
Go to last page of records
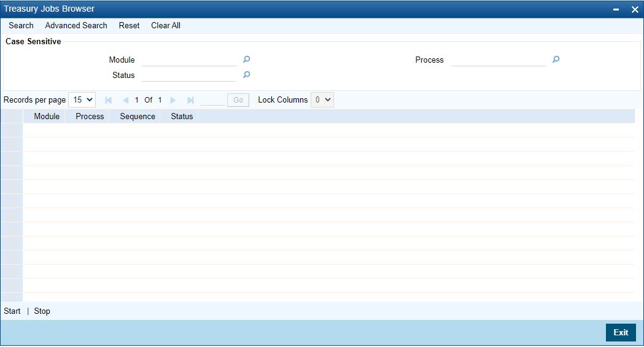[x=190, y=99]
